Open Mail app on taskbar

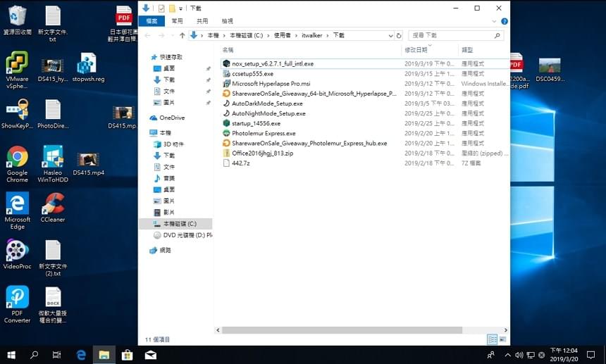(150, 355)
